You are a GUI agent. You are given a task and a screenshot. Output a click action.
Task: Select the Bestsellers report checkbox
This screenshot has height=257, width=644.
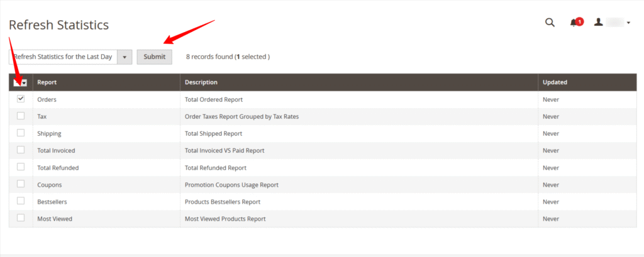pos(21,201)
